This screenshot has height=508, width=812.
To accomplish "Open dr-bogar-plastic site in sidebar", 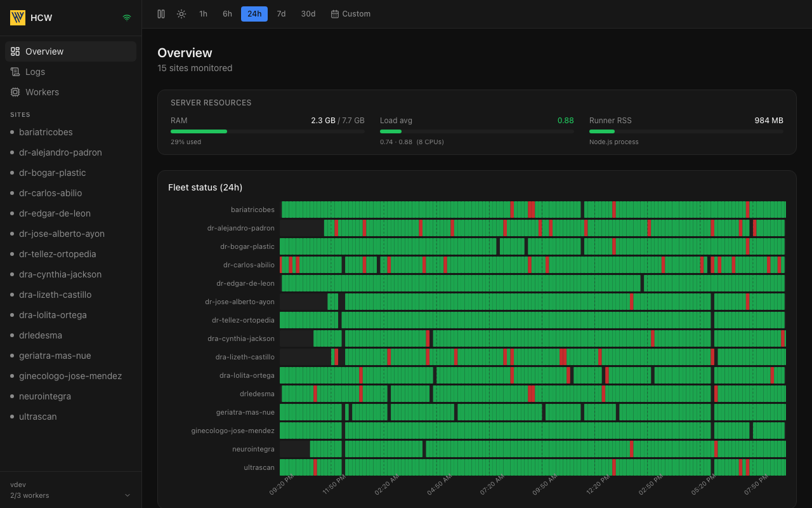I will (70, 173).
